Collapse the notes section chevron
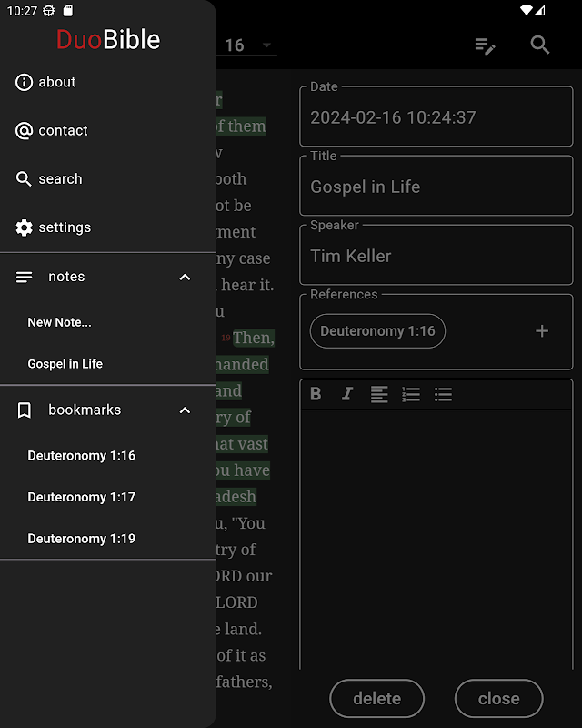Viewport: 582px width, 728px height. coord(185,277)
